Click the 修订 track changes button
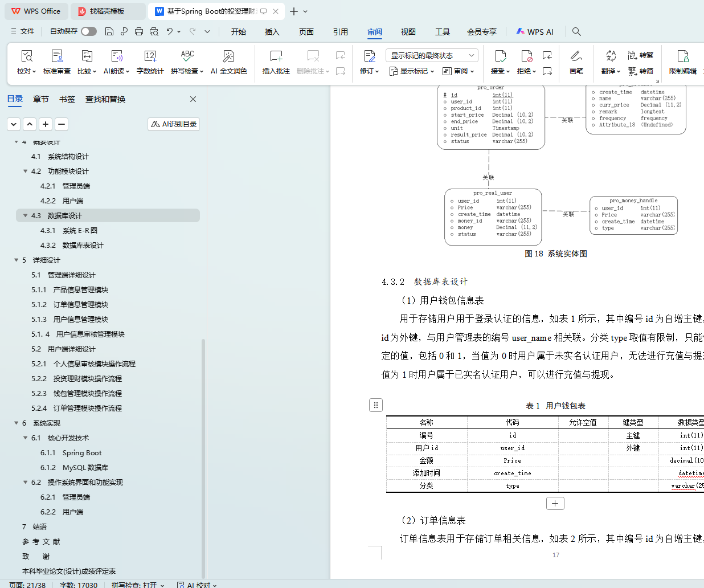The height and width of the screenshot is (588, 704). [x=369, y=56]
